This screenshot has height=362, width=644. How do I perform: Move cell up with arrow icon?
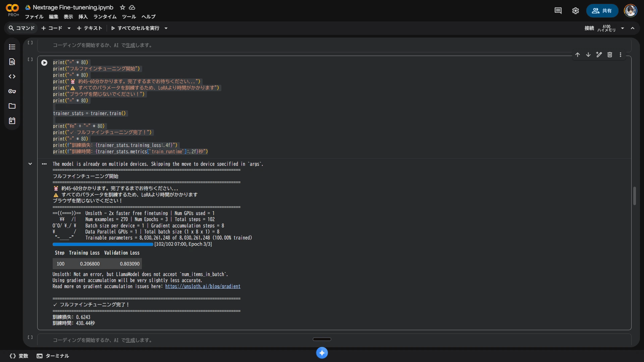(x=578, y=55)
